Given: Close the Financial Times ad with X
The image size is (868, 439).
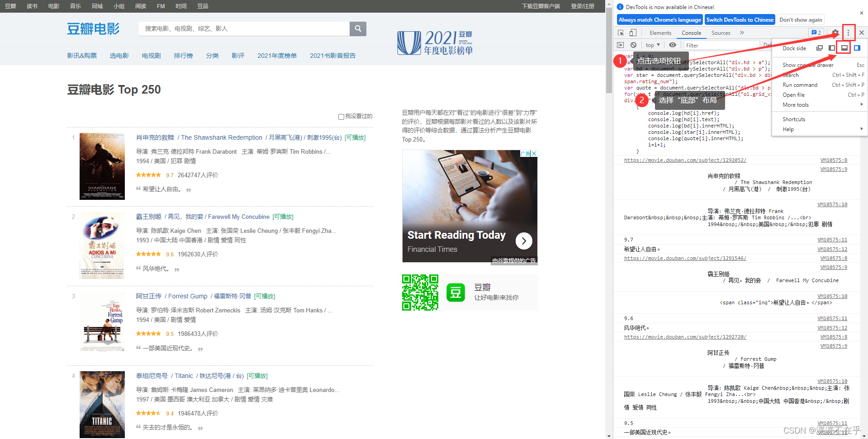Looking at the screenshot, I should coord(534,153).
